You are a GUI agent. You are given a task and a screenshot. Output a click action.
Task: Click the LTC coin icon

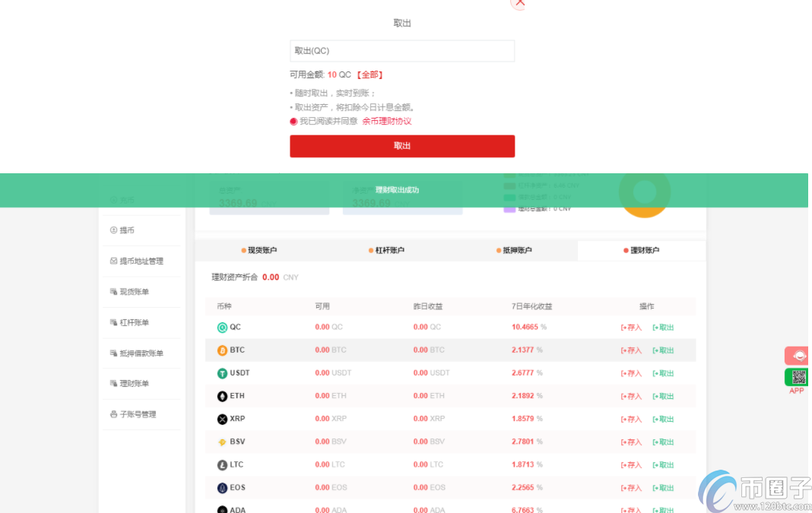222,464
